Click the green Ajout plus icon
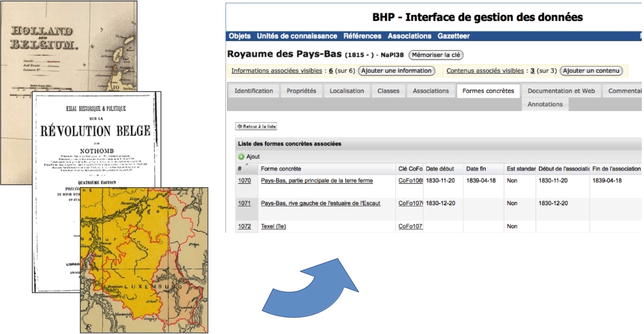The width and height of the screenshot is (644, 334). click(241, 157)
